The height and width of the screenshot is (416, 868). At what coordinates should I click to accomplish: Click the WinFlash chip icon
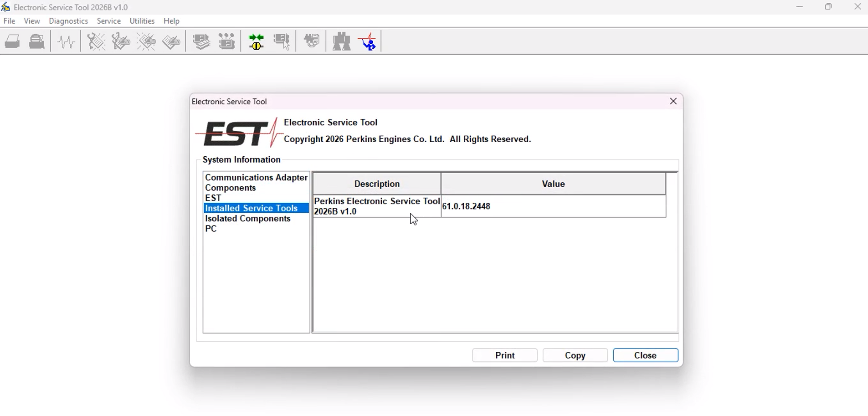pos(312,42)
